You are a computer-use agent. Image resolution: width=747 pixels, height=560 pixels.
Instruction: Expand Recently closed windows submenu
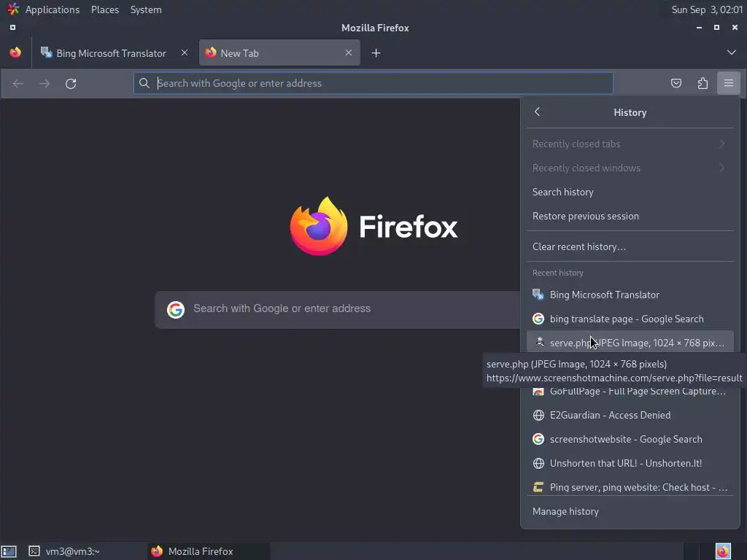tap(630, 168)
